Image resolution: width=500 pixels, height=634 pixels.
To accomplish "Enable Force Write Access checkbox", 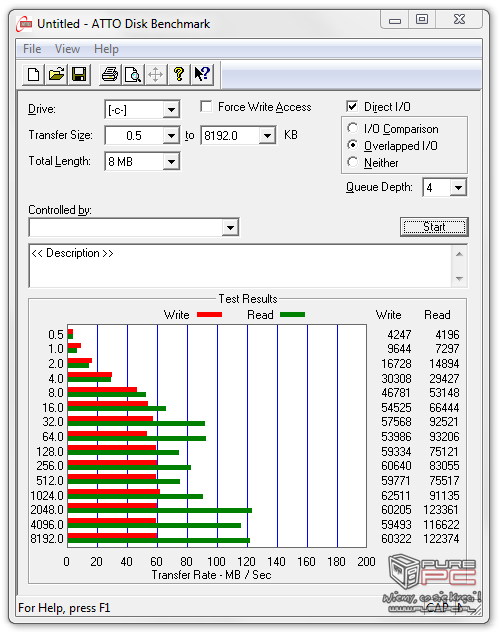I will click(206, 107).
